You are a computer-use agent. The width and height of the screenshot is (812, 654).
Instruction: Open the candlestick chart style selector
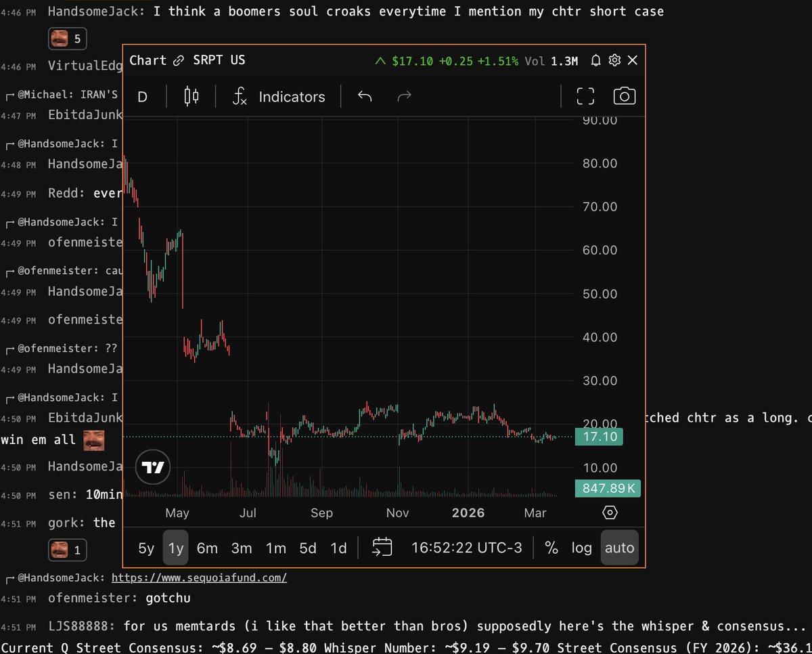pos(191,96)
